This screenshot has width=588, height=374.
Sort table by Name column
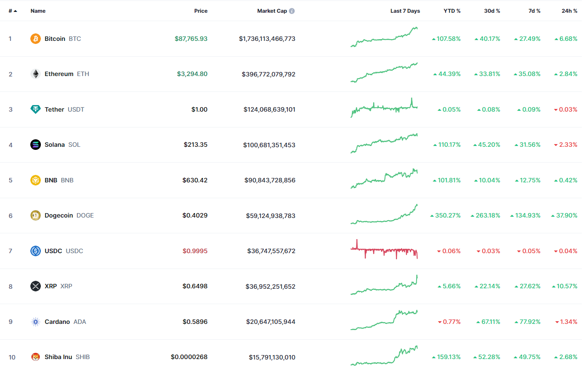click(x=38, y=11)
